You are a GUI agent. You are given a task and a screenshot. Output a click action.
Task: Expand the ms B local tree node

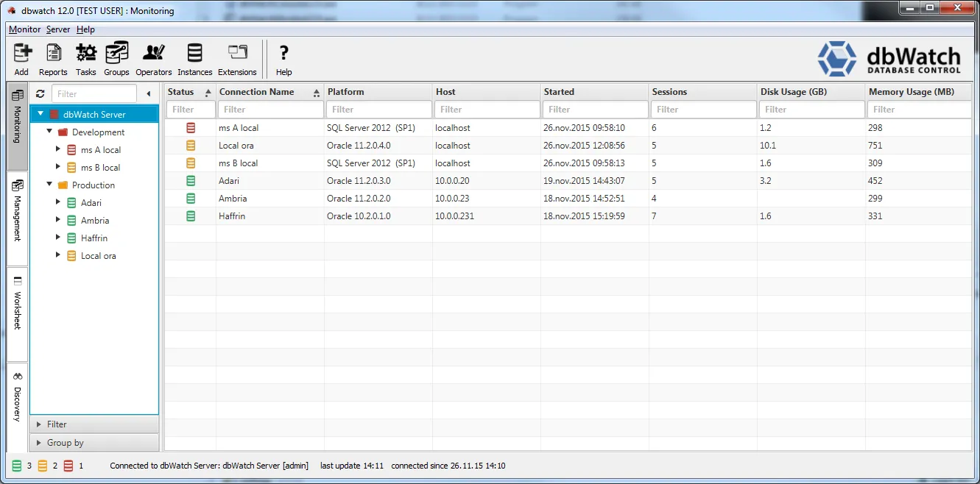[x=58, y=167]
